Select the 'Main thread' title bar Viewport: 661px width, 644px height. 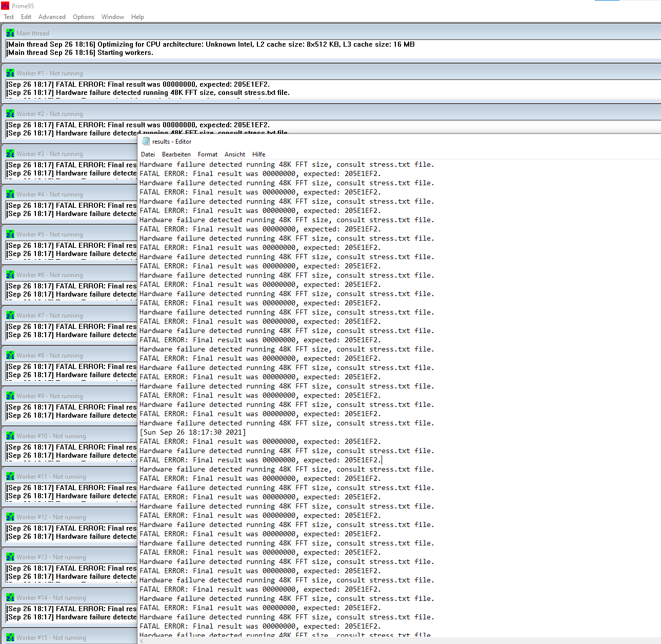(33, 33)
